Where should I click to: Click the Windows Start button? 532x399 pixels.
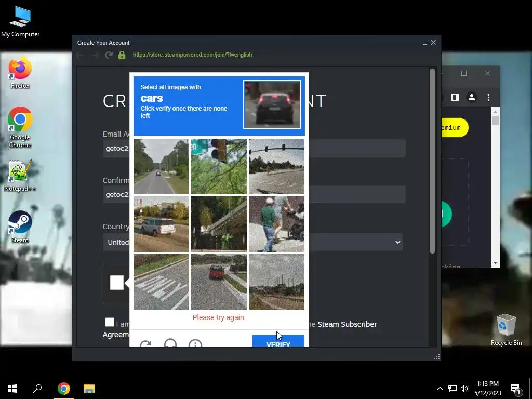[12, 389]
